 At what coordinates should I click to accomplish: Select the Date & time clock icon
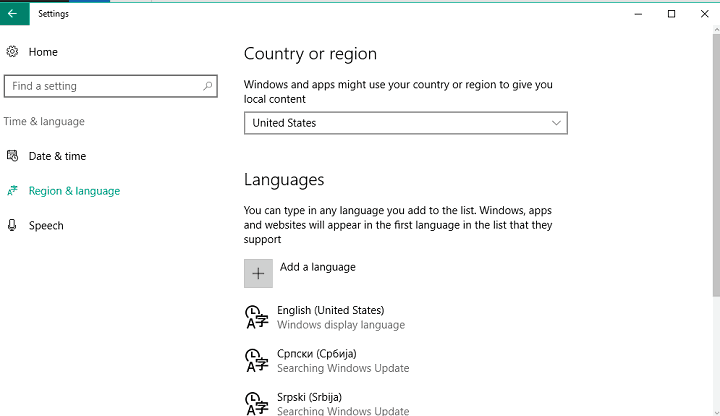click(12, 156)
